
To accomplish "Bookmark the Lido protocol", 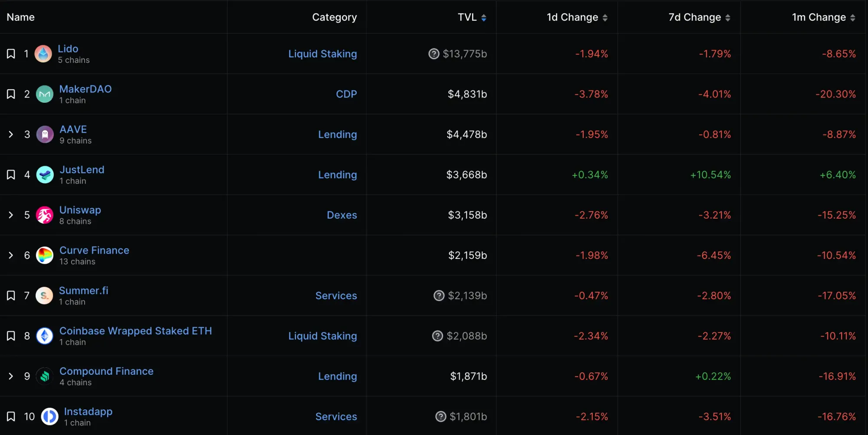I will [x=11, y=54].
